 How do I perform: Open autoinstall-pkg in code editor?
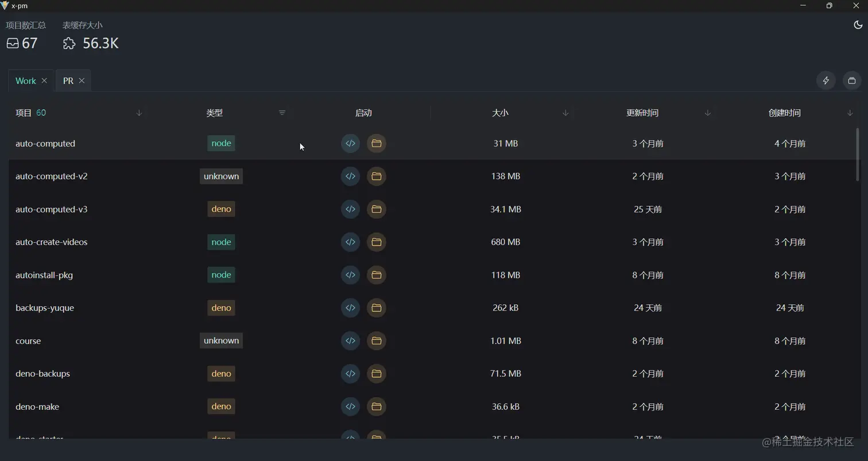[x=350, y=275]
